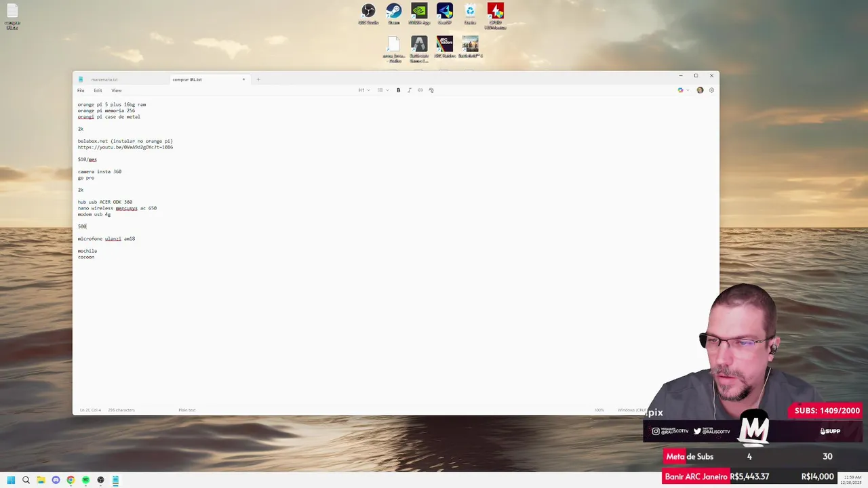This screenshot has height=488, width=868.
Task: Open the NVIDIA App desktop shortcut
Action: [419, 14]
